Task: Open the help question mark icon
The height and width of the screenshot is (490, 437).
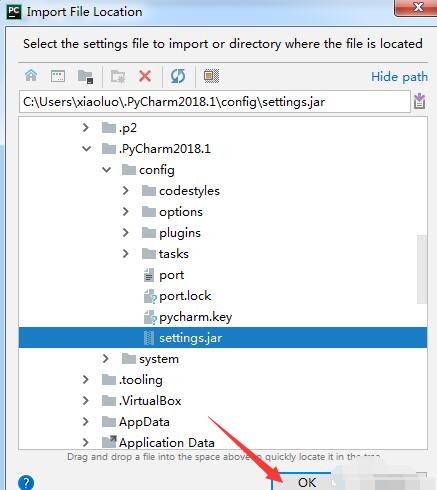Action: [x=26, y=482]
